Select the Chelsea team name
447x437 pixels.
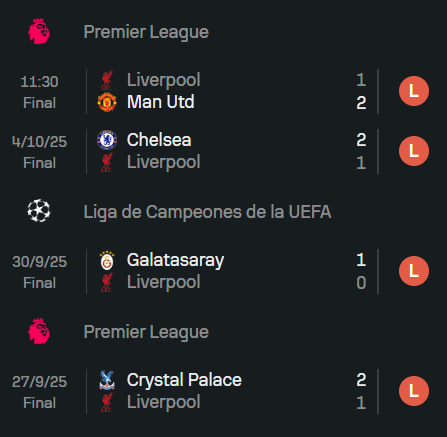tap(159, 140)
